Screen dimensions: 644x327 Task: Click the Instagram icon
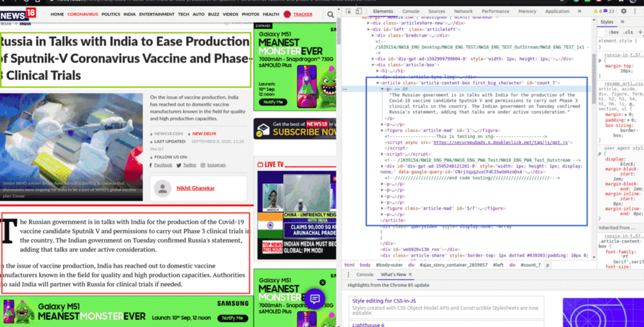click(203, 165)
